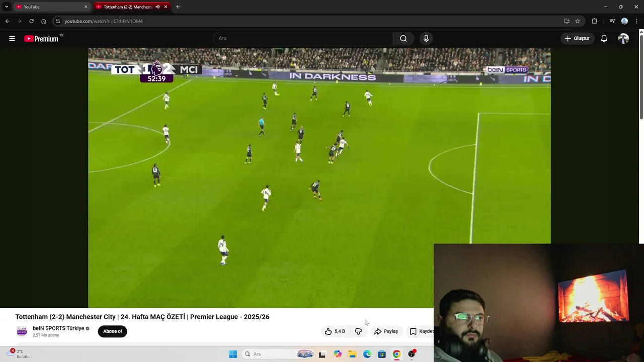
Task: Open Task View in taskbar
Action: [322, 354]
